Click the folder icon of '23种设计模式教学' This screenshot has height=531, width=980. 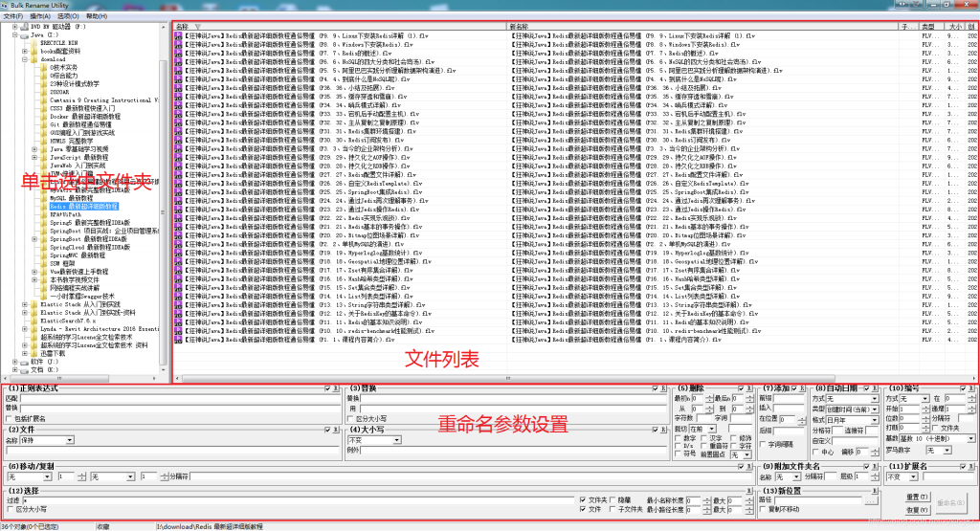[44, 83]
